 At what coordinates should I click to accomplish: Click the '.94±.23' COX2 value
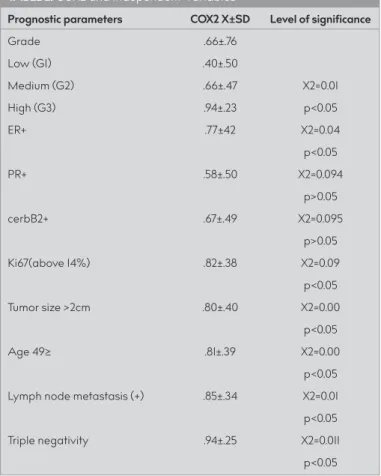click(x=220, y=108)
